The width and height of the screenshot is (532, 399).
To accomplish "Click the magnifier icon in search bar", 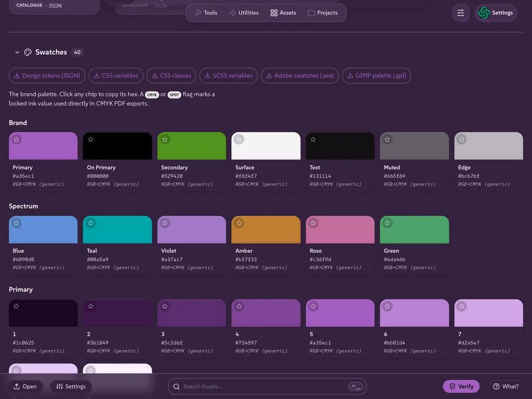I will (176, 386).
